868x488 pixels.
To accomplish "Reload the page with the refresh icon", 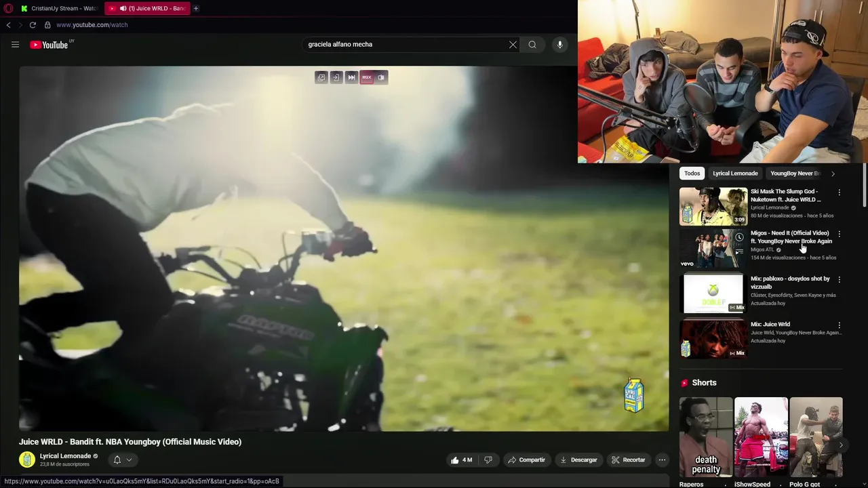I will click(33, 25).
